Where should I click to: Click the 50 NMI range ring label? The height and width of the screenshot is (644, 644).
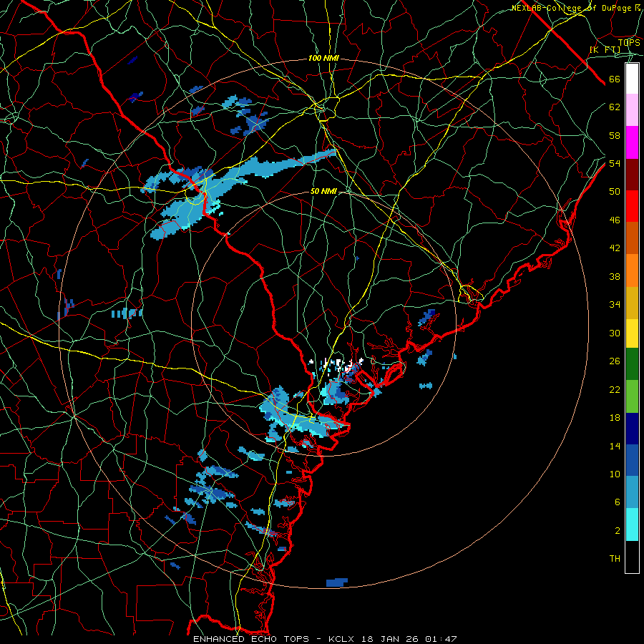point(323,191)
